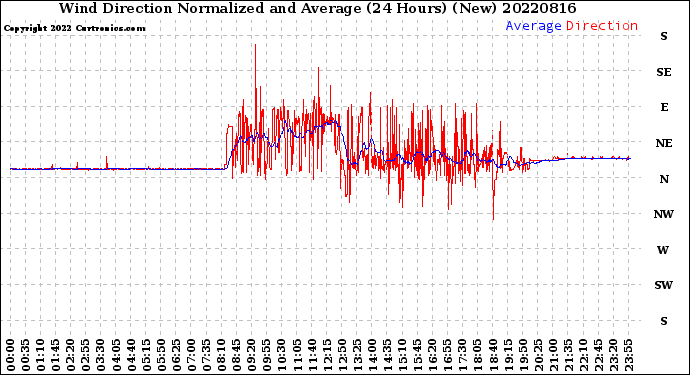
Task: Click the tallest red spike near 09:20
Action: pos(255,88)
